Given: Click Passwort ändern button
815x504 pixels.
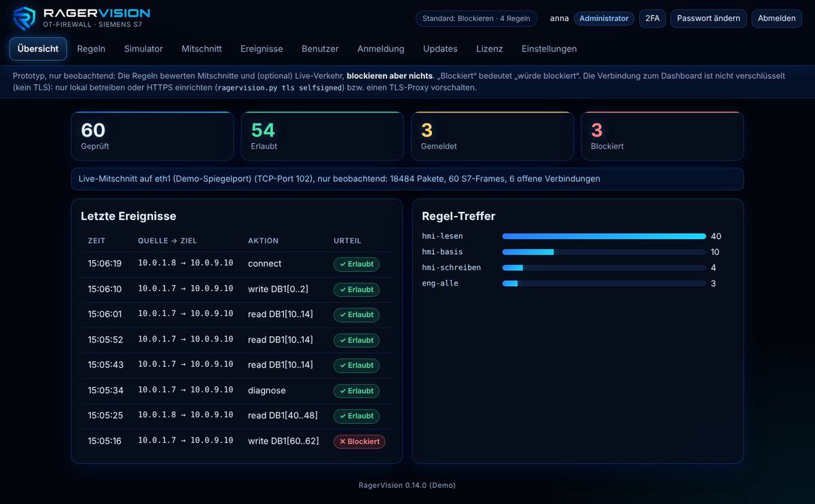Looking at the screenshot, I should [708, 18].
